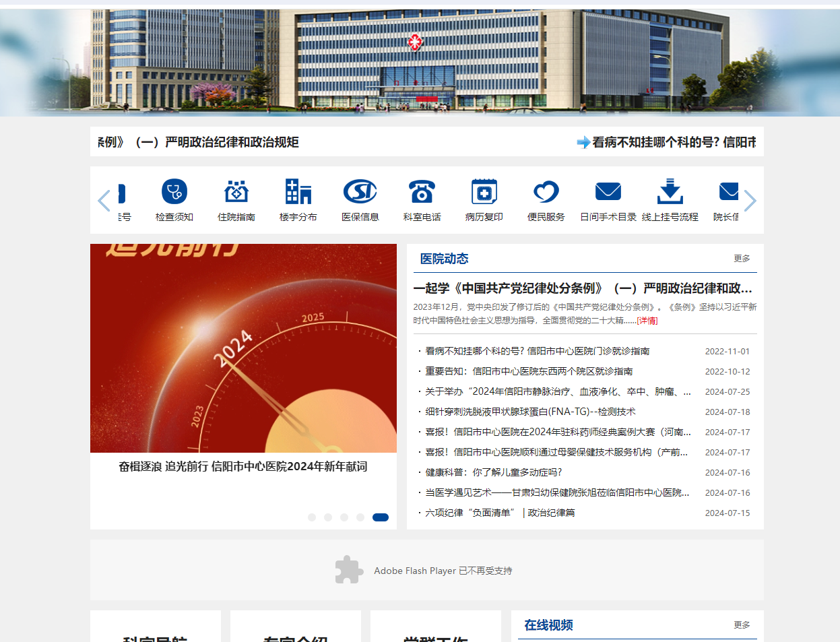This screenshot has height=642, width=840.
Task: Slide quick-links carousel right with chevron
Action: click(x=750, y=201)
